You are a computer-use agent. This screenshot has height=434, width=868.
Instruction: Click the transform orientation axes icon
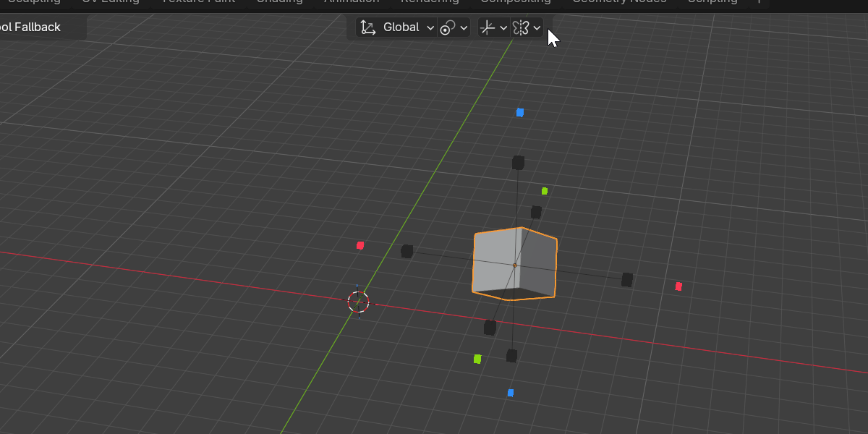click(x=368, y=27)
